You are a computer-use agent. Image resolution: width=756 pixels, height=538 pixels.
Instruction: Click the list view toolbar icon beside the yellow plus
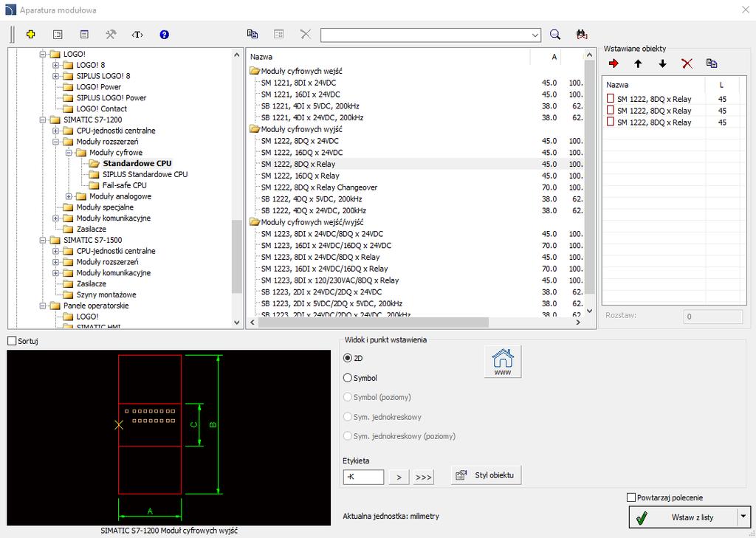(58, 34)
